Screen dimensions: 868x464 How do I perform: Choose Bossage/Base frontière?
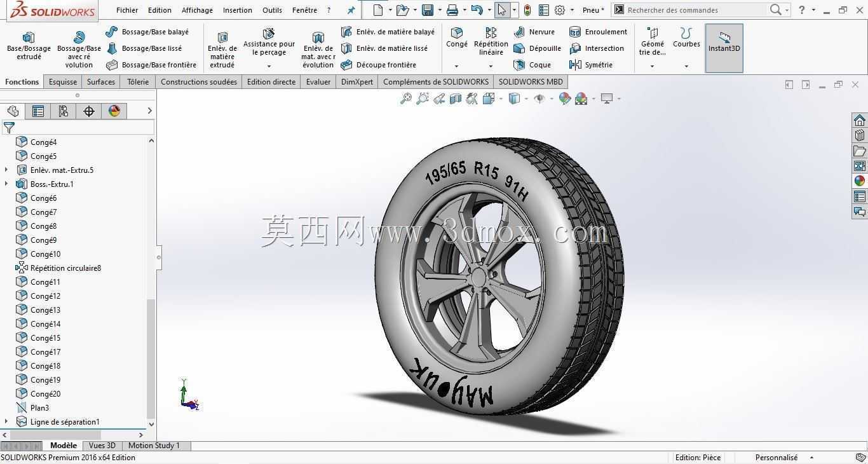[x=151, y=65]
